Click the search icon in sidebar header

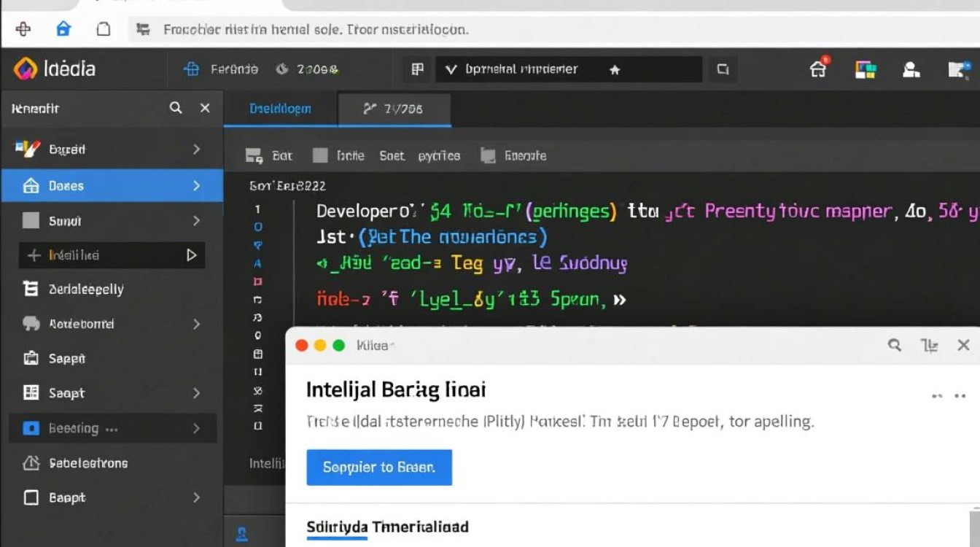(176, 108)
